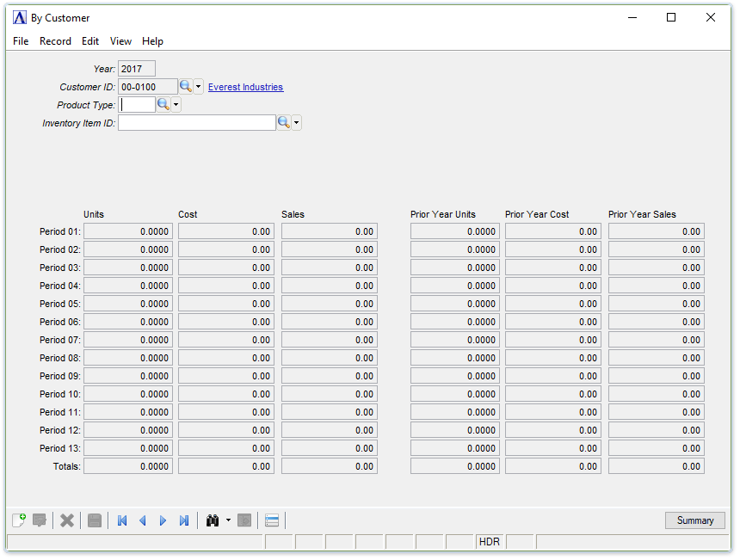
Task: Open the View menu
Action: pos(120,41)
